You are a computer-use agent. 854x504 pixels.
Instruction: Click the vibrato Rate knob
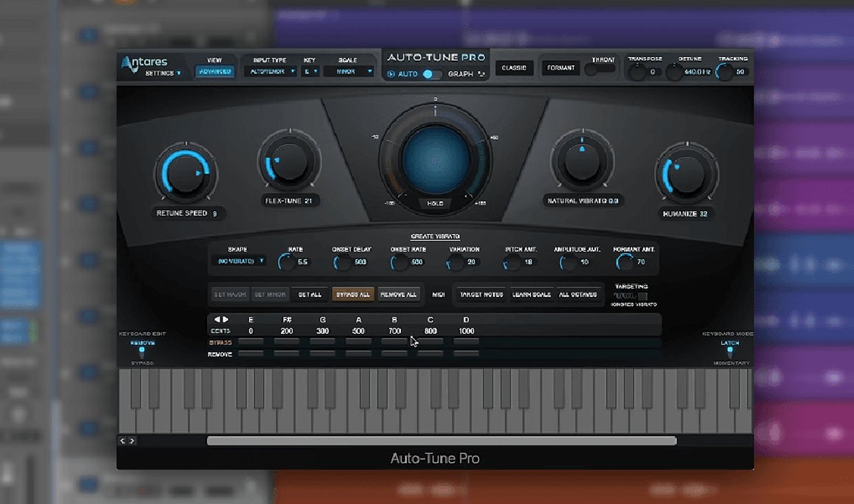pyautogui.click(x=287, y=262)
